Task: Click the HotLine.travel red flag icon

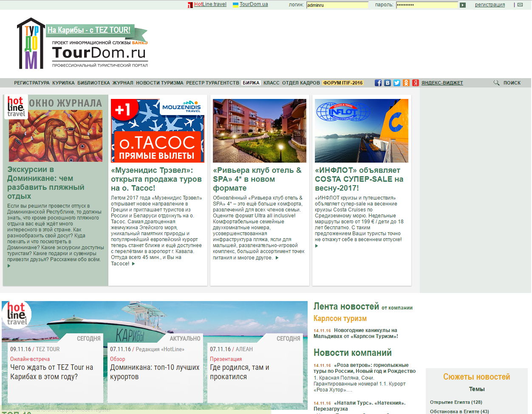Action: click(190, 5)
